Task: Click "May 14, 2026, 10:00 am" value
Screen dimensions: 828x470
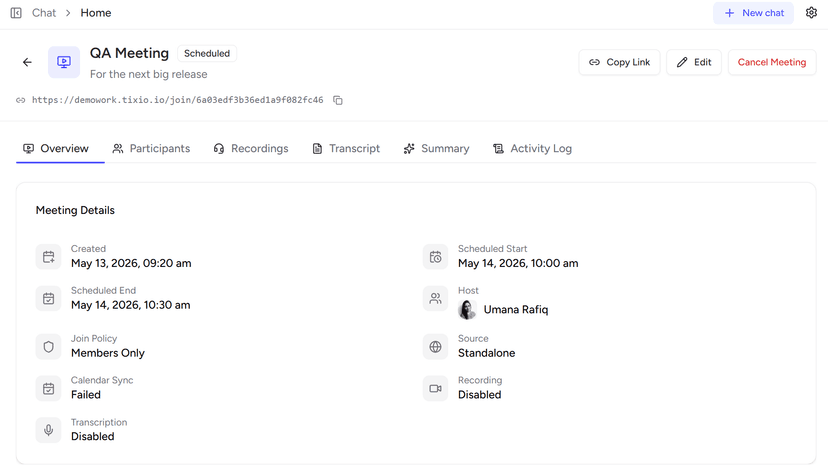Action: pos(518,263)
